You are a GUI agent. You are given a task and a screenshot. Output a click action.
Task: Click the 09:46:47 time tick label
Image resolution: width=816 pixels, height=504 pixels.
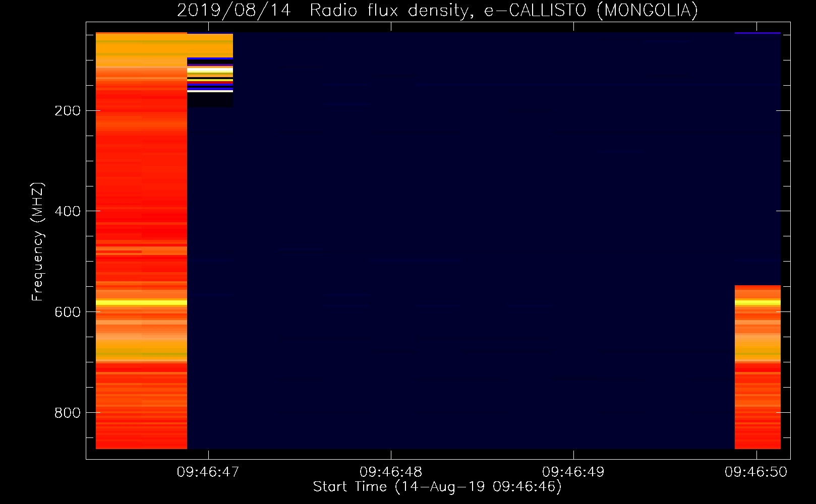tap(208, 472)
